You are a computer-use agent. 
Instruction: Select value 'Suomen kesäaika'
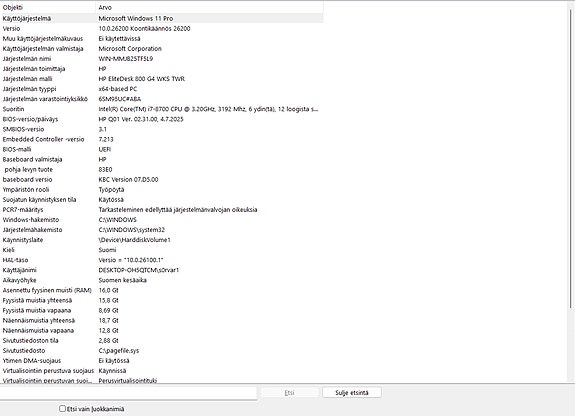click(x=122, y=280)
